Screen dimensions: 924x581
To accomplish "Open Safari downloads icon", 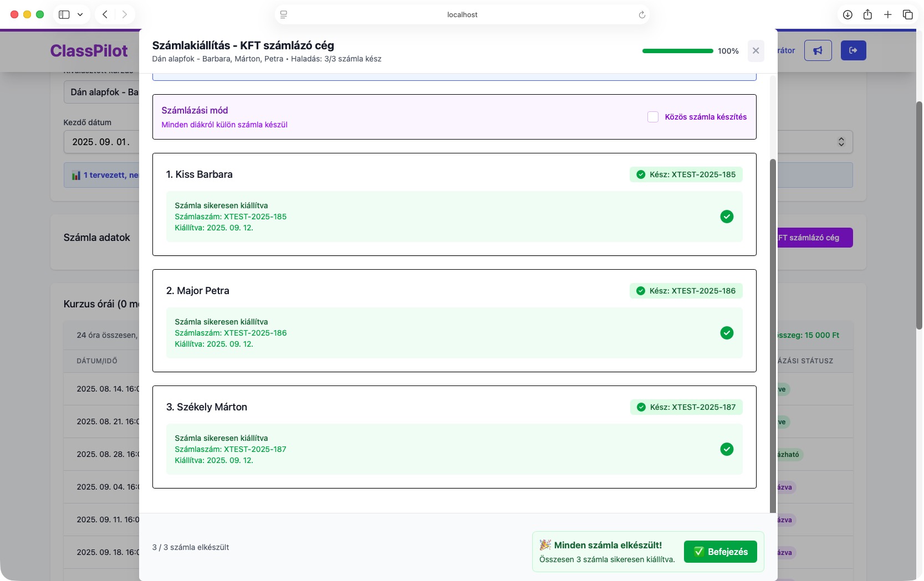I will coord(848,15).
